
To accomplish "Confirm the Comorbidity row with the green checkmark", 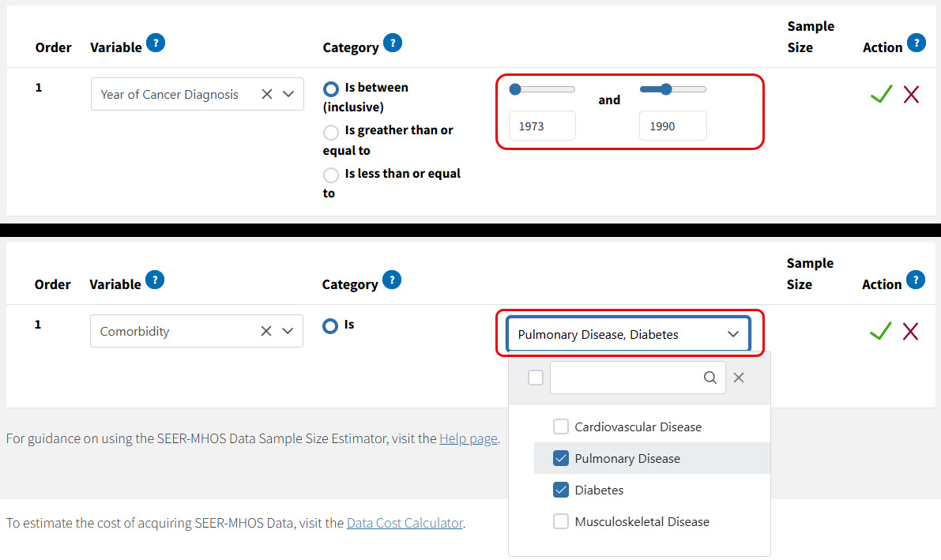I will point(880,332).
